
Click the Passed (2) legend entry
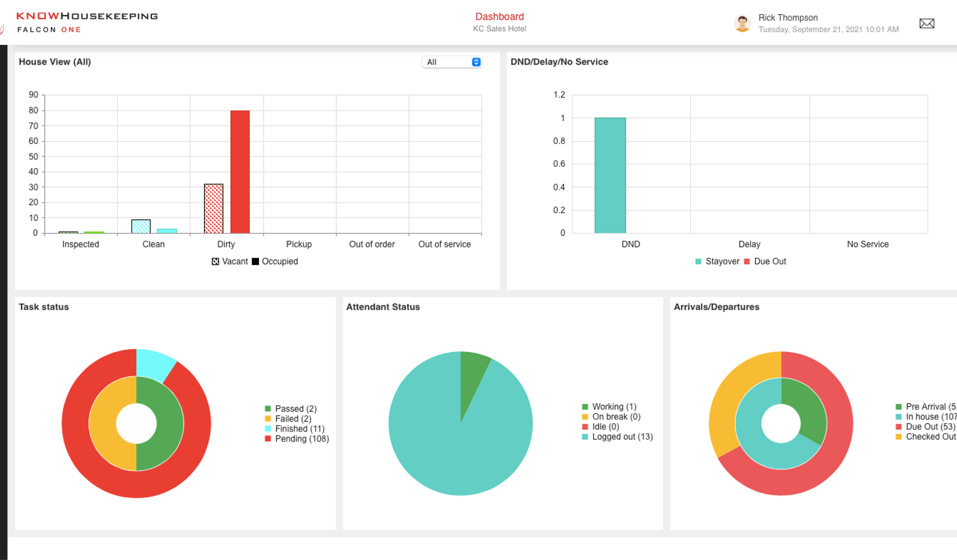click(x=291, y=409)
